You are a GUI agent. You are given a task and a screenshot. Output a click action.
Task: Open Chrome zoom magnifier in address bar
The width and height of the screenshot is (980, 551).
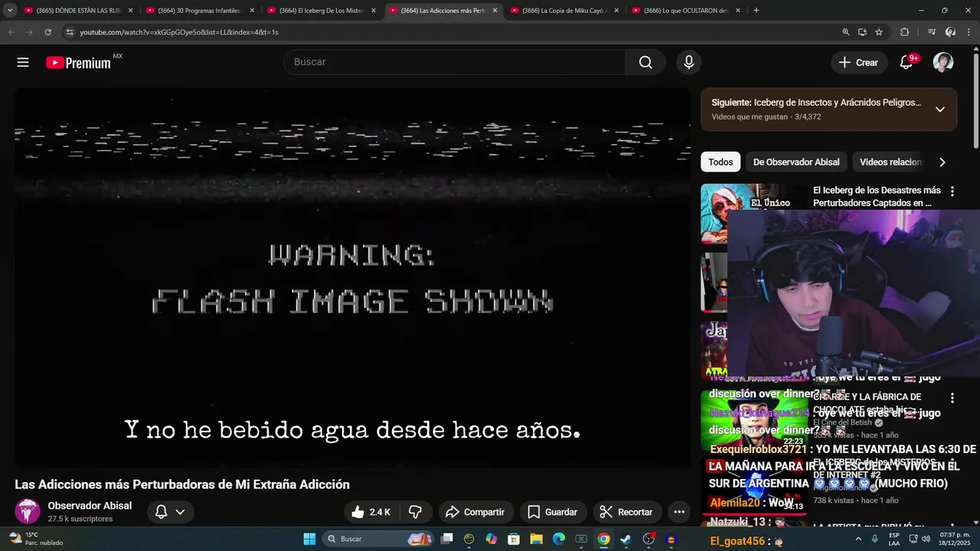click(846, 32)
